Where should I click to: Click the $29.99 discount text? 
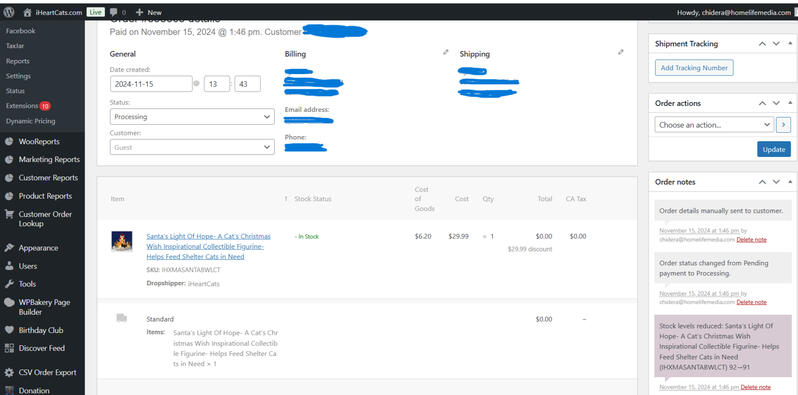(x=530, y=249)
